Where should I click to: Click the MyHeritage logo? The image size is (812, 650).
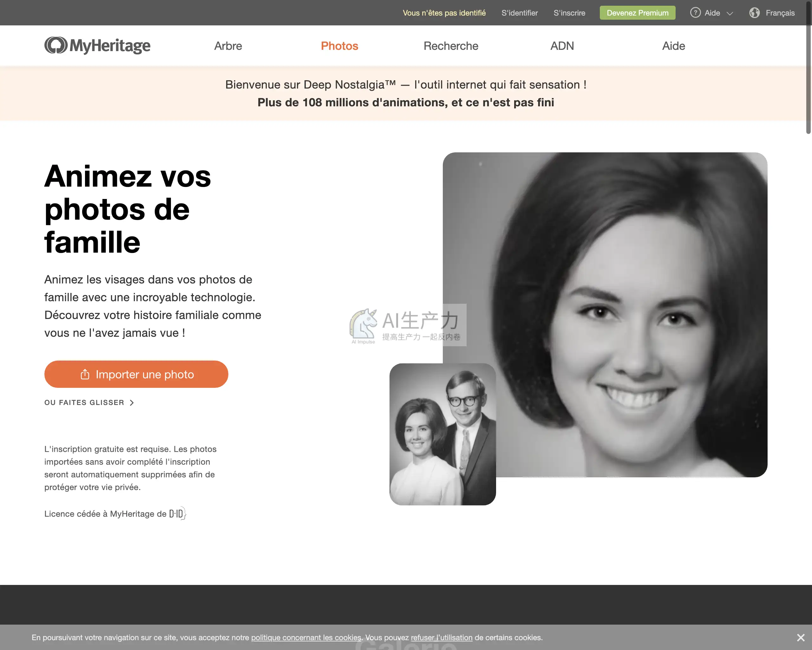[x=97, y=46]
